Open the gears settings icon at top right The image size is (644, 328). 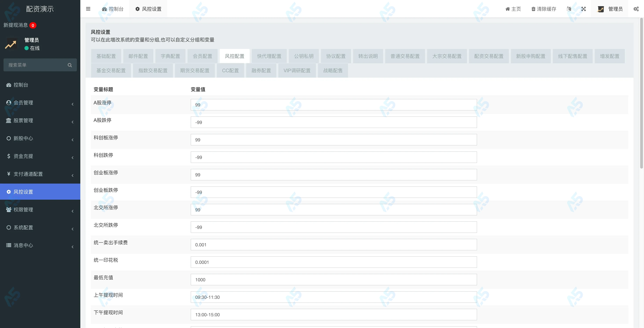click(636, 9)
